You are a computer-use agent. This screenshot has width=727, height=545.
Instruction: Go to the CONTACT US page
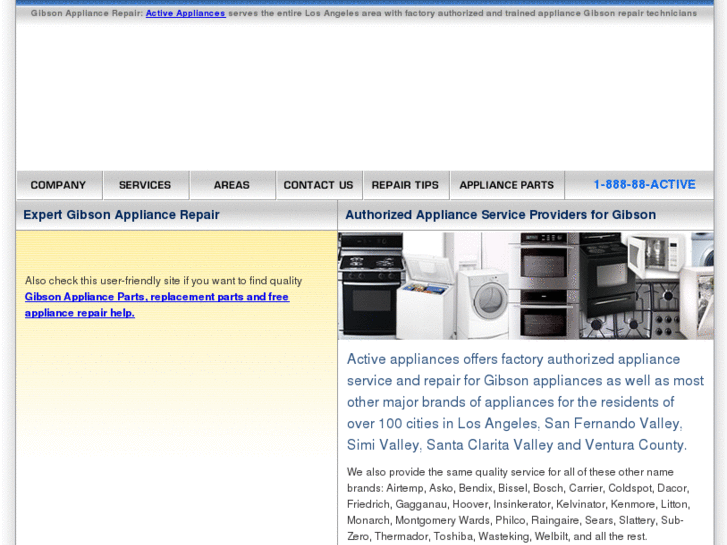[x=319, y=185]
